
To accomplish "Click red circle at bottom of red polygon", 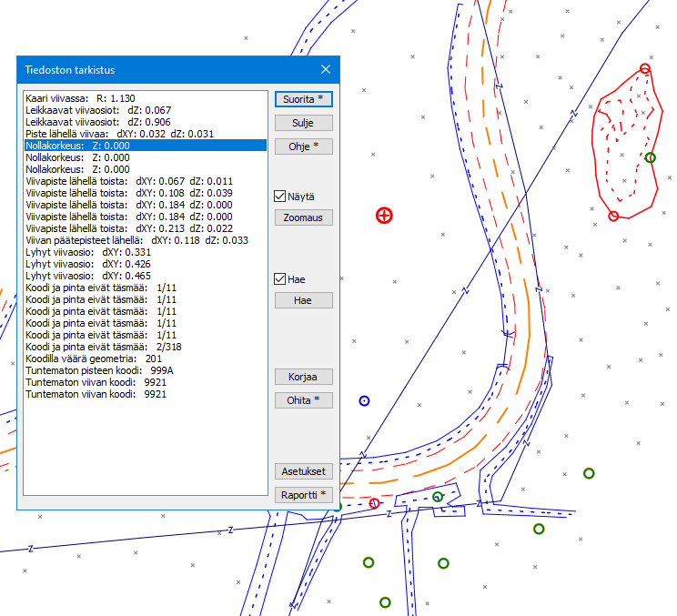I will 613,216.
